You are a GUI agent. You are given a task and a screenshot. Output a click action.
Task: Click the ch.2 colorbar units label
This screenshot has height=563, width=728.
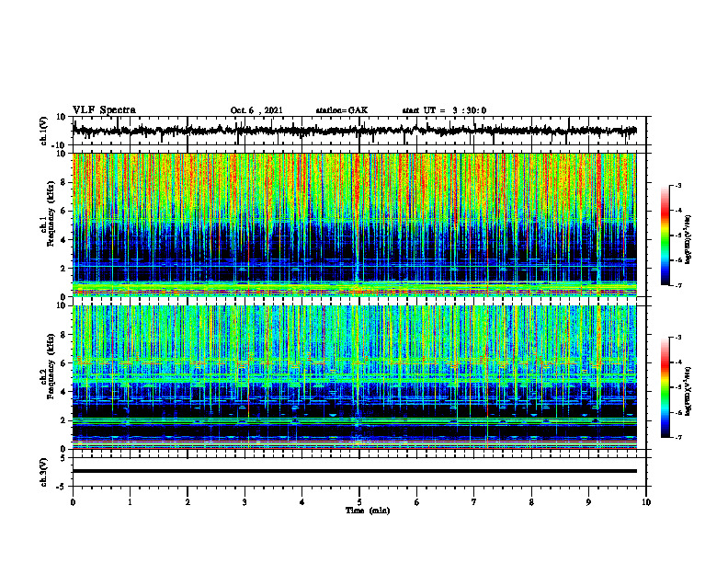coord(689,392)
